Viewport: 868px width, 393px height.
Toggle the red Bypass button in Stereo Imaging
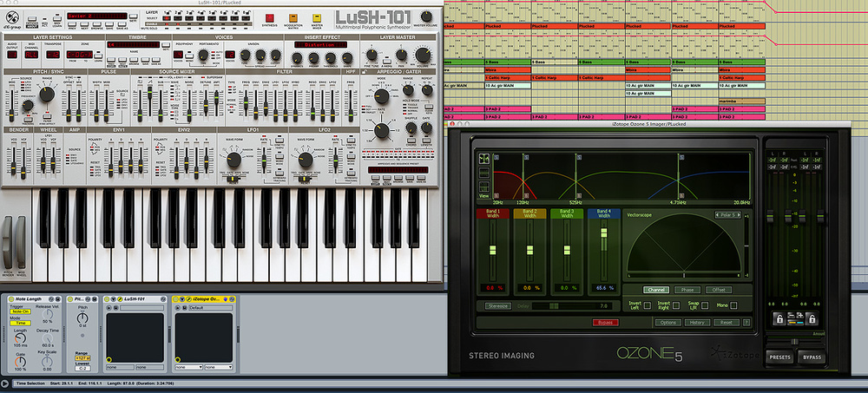(606, 322)
